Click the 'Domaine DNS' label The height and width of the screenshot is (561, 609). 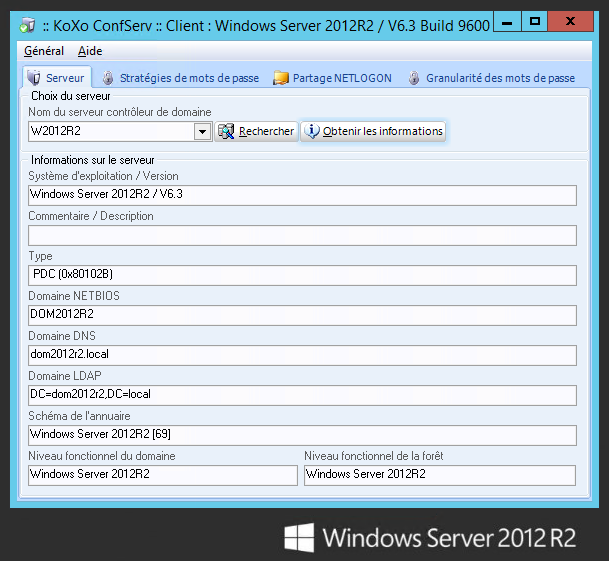click(x=62, y=336)
